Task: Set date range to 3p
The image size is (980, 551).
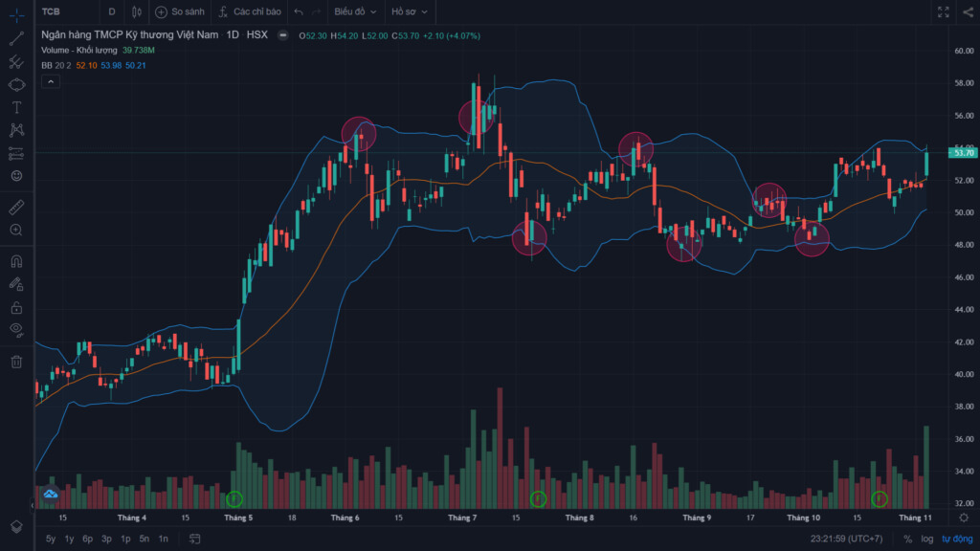Action: 107,539
